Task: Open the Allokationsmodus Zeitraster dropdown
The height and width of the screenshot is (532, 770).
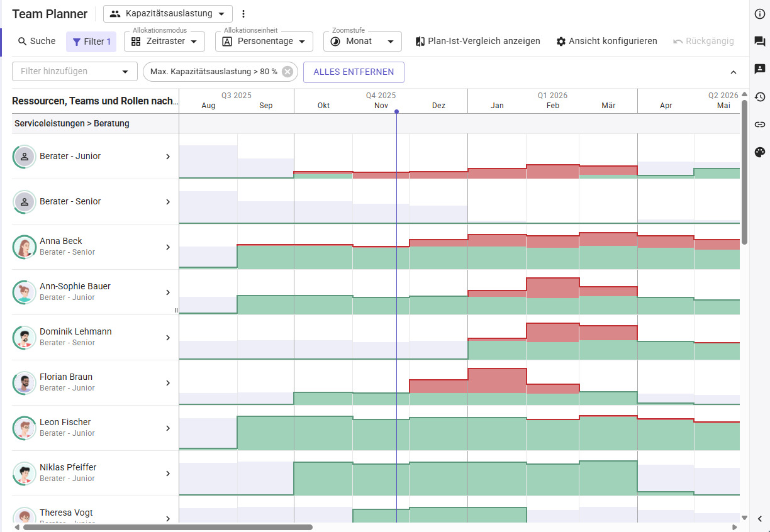Action: (164, 42)
